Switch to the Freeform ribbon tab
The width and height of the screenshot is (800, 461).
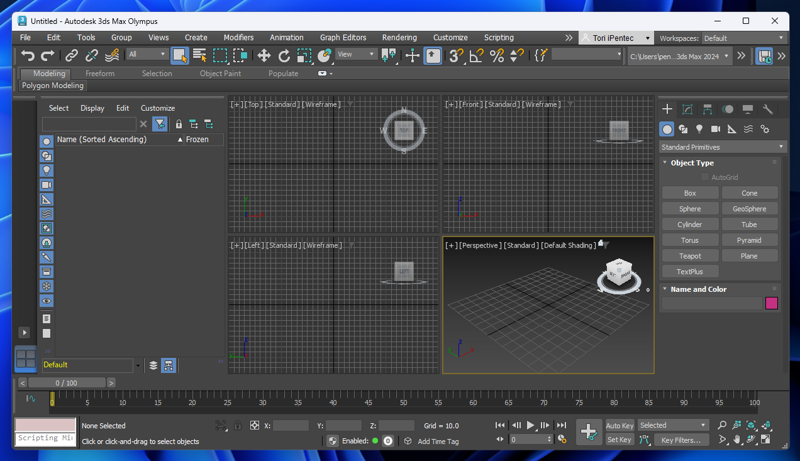coord(100,73)
